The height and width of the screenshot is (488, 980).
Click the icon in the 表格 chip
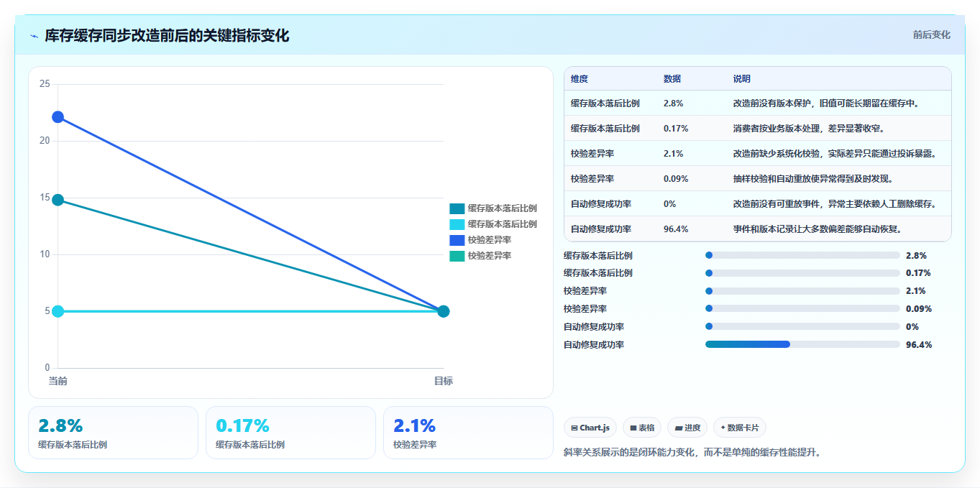633,428
